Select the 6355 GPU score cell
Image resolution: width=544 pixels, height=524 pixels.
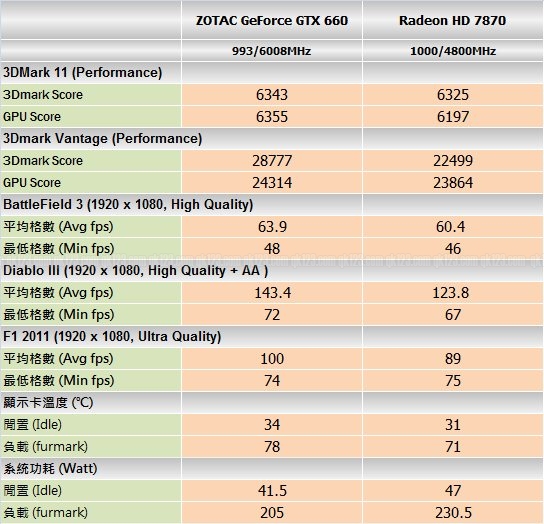click(272, 117)
